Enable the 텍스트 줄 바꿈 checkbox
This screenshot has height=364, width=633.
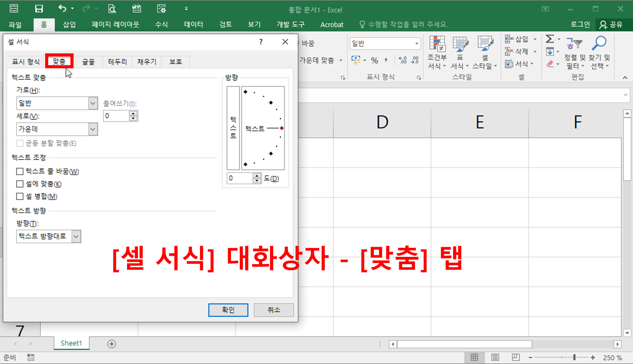(x=20, y=171)
